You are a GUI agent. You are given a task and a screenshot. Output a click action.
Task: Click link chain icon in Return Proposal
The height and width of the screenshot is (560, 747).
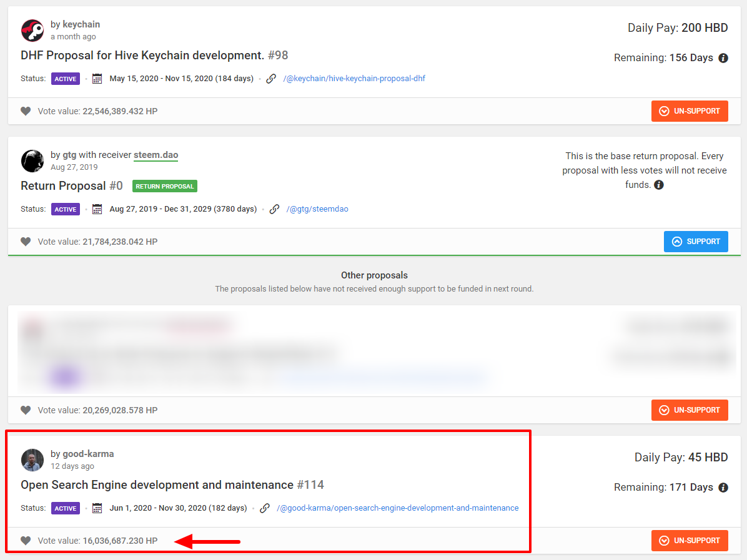pyautogui.click(x=274, y=209)
